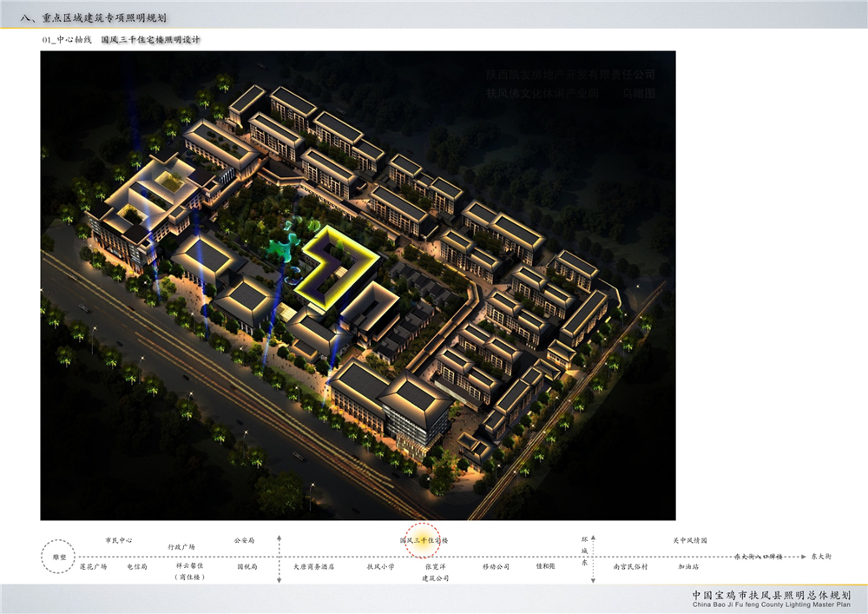Click the '南官民俗村' axis label
This screenshot has height=614, width=868.
pyautogui.click(x=630, y=567)
